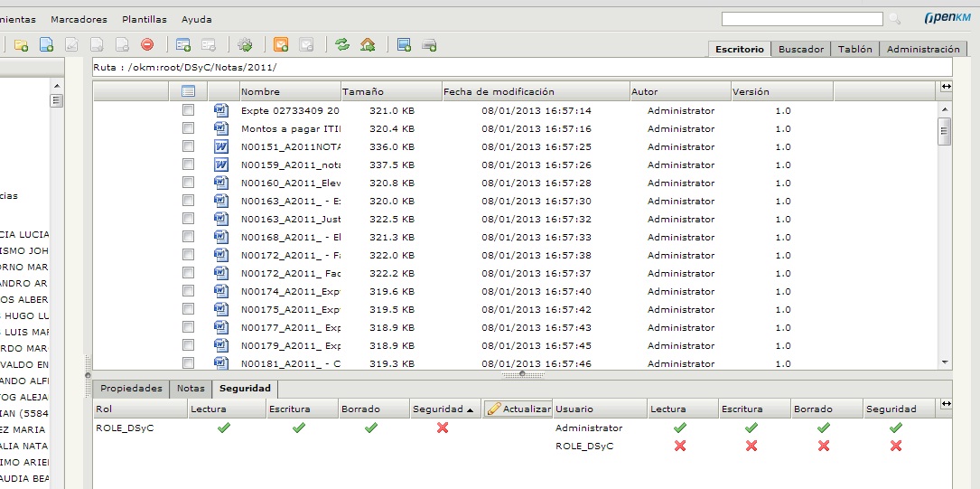This screenshot has height=489, width=980.
Task: Click the add document toolbar icon
Action: click(46, 44)
